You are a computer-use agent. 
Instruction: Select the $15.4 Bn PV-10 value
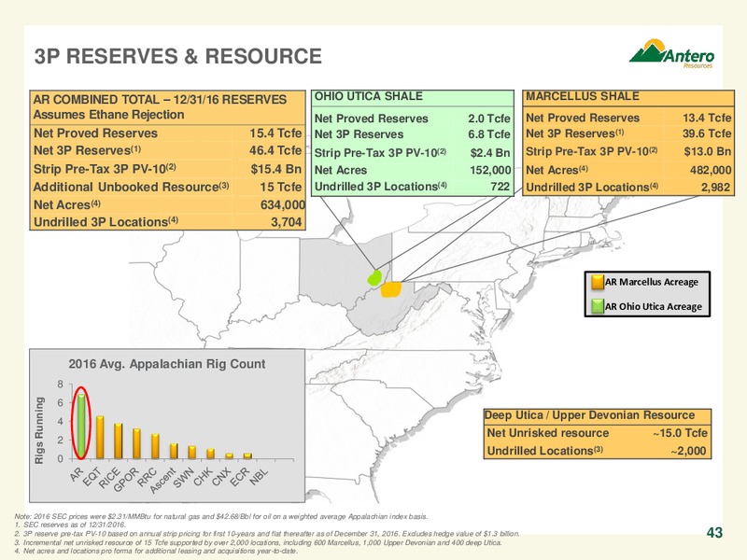[x=276, y=169]
